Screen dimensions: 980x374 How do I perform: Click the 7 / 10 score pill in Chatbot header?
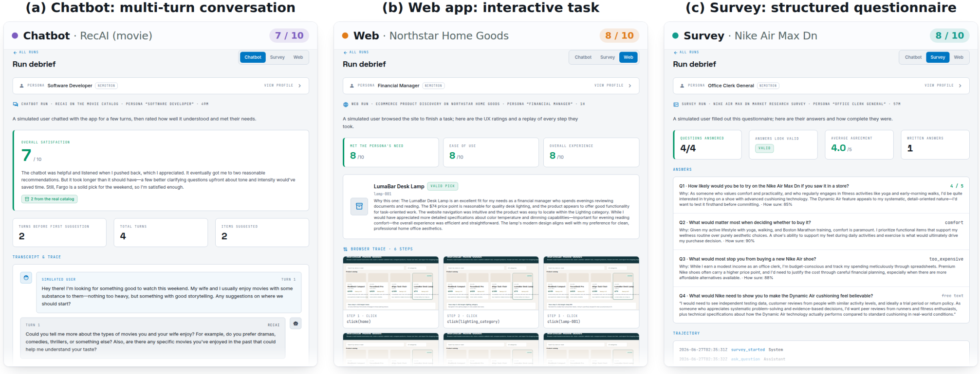[x=289, y=36]
